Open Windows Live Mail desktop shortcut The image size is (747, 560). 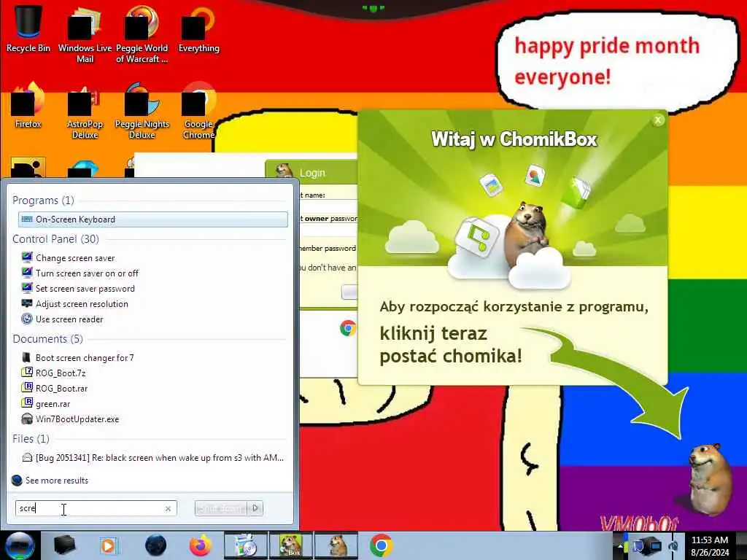[85, 34]
